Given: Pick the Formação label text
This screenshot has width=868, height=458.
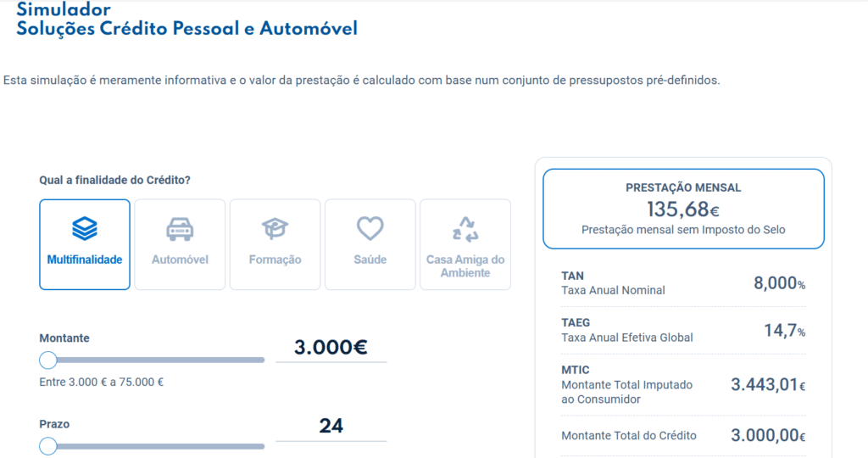Looking at the screenshot, I should click(x=275, y=260).
